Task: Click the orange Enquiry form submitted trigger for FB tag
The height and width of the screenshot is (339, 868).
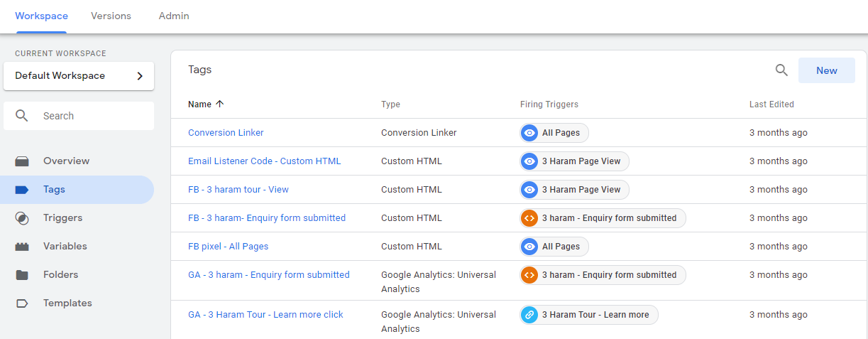Action: coord(603,218)
